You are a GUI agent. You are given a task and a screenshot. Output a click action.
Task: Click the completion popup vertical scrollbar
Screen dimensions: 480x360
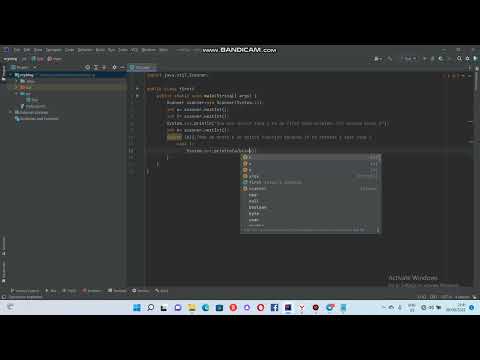pos(378,193)
